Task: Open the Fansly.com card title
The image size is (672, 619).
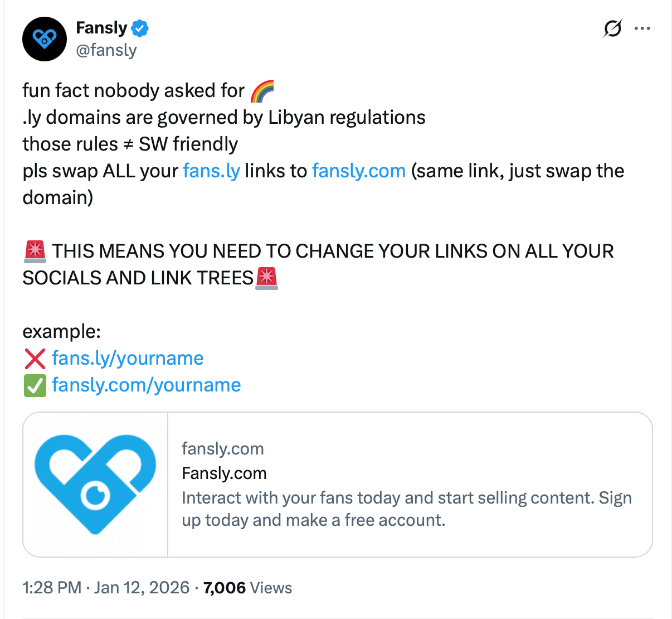Action: pos(224,473)
